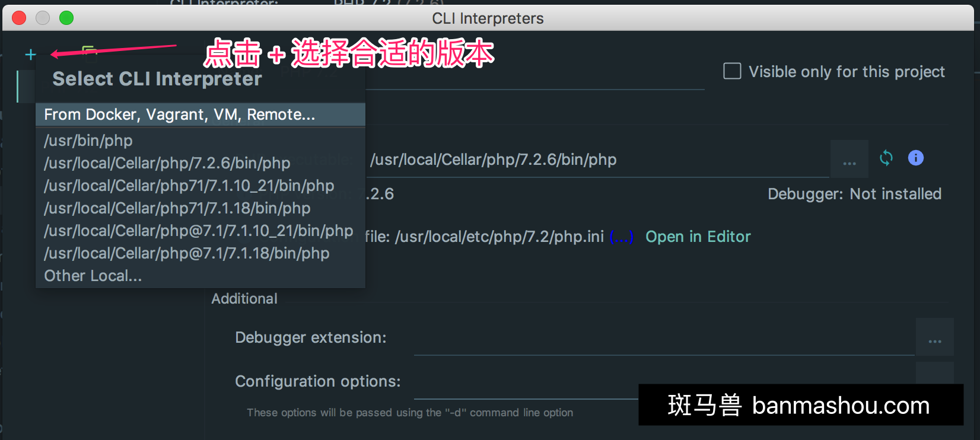
Task: Click the (...) link after php.ini
Action: 622,237
